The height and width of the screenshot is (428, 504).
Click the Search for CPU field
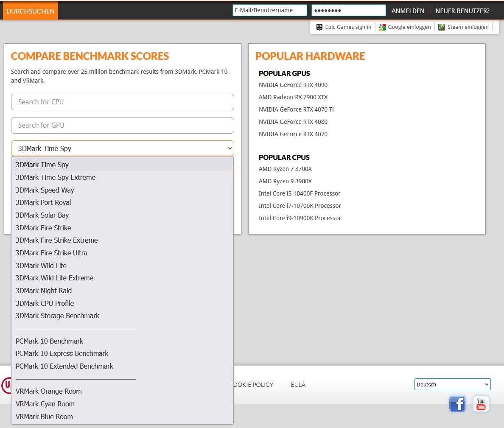[123, 102]
